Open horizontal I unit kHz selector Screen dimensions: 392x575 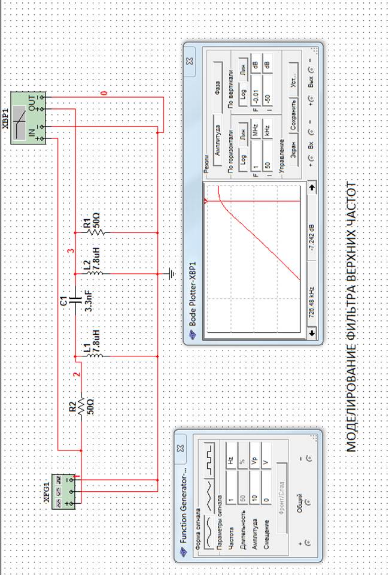click(267, 129)
